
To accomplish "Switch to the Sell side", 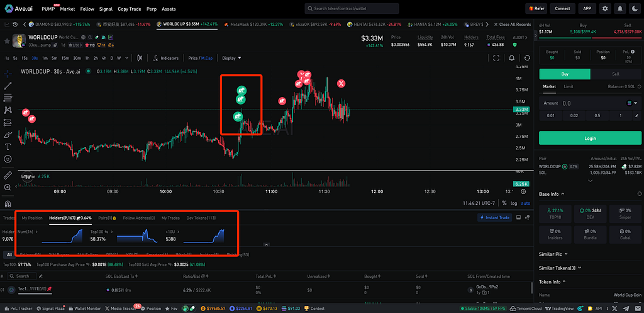I will [x=616, y=74].
